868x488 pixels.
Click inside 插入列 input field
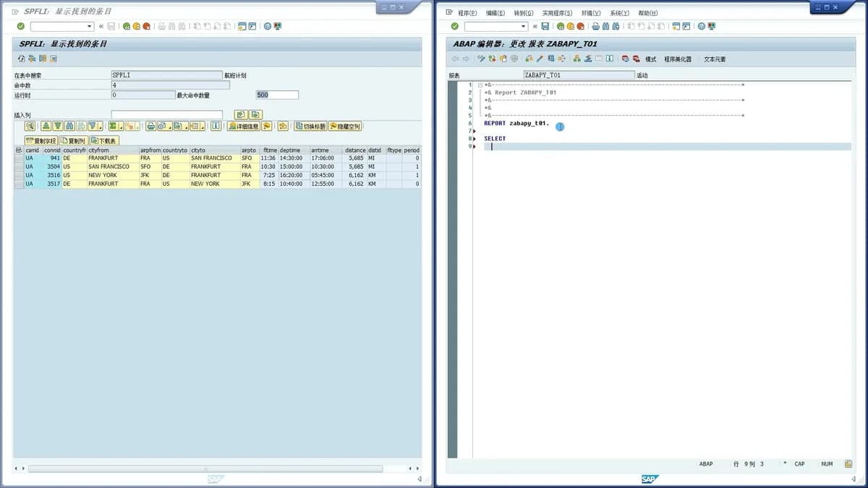pos(167,115)
